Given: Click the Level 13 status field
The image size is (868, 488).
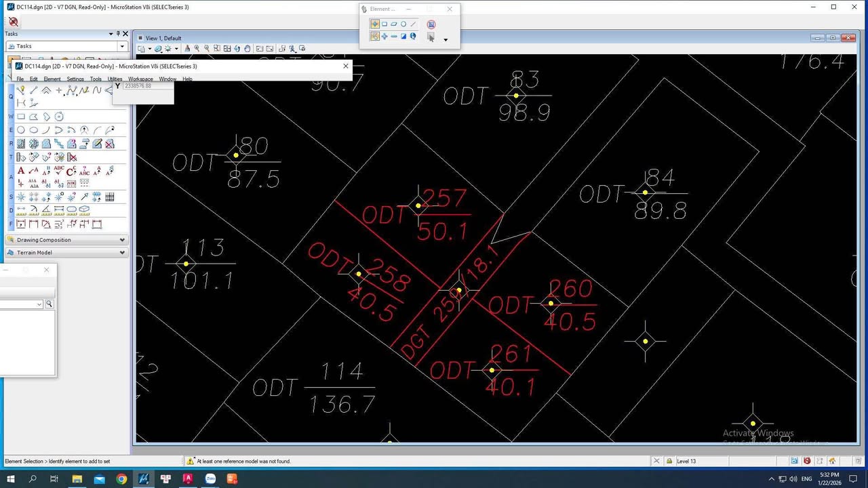Looking at the screenshot, I should (686, 462).
